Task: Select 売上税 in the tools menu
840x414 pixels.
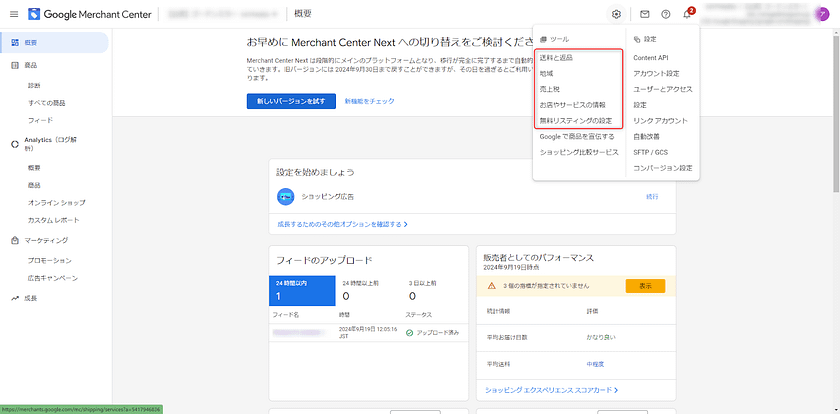Action: [549, 89]
